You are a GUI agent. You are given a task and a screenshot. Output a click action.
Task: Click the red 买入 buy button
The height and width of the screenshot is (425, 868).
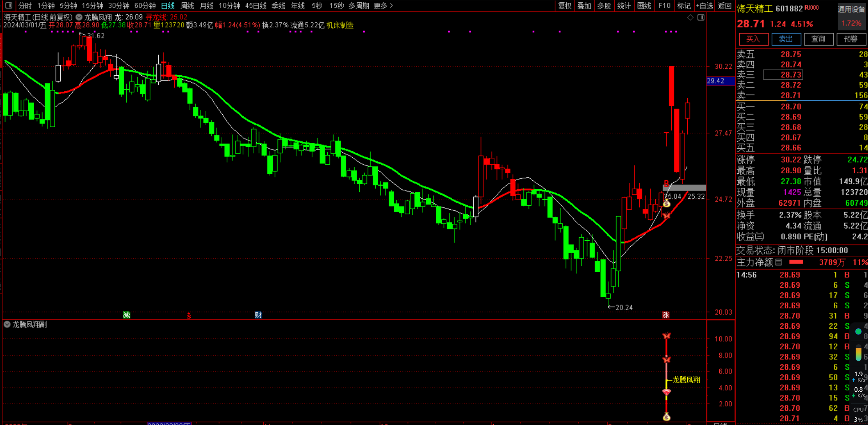point(753,39)
